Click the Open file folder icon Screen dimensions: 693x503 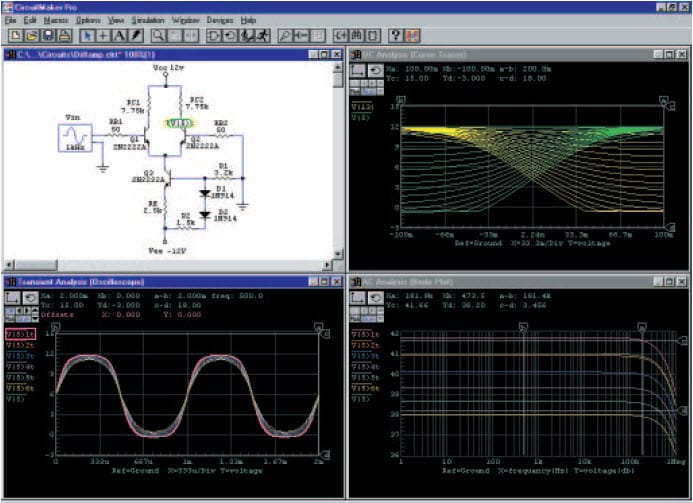[30, 35]
